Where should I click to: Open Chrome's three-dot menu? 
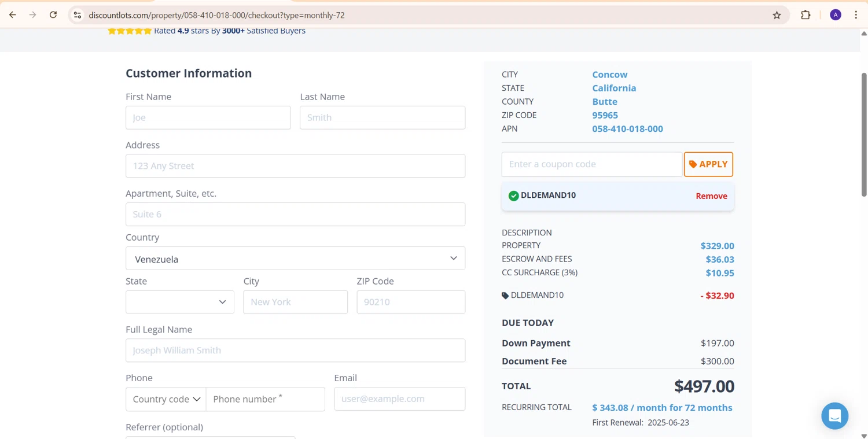pos(856,15)
